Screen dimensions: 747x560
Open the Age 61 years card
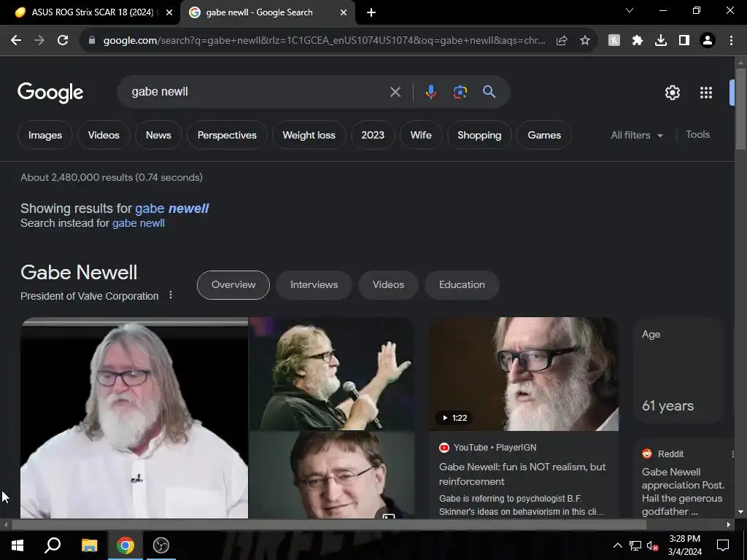tap(678, 370)
